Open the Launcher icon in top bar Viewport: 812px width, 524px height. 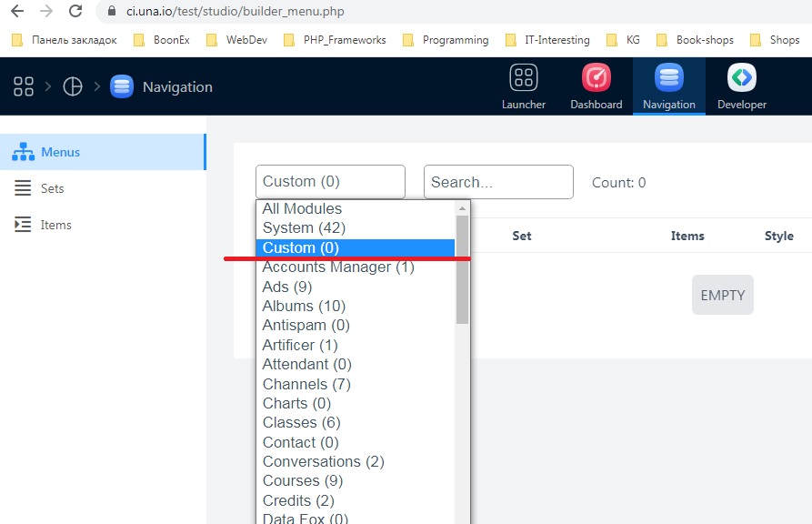click(524, 78)
